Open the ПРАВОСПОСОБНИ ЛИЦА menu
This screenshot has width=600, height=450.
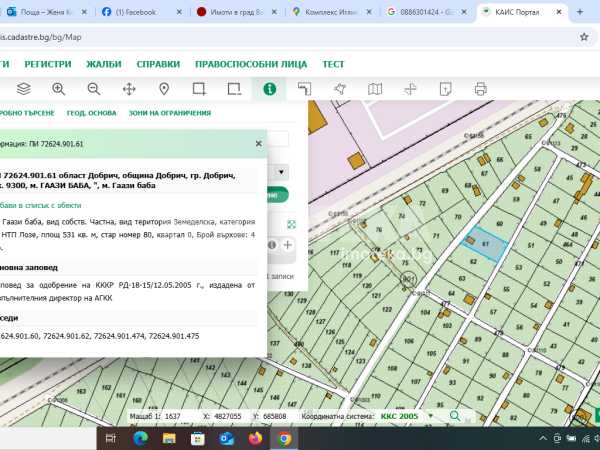coord(251,63)
